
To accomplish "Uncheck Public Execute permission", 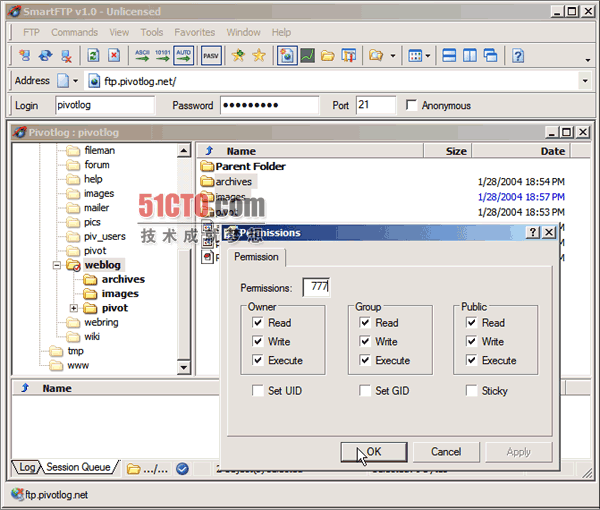I will [471, 360].
